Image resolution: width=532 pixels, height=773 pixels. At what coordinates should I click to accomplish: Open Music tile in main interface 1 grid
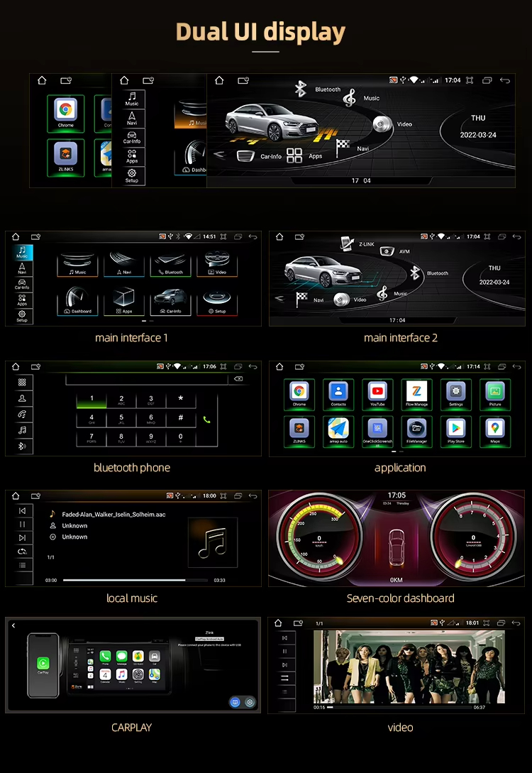pos(77,265)
